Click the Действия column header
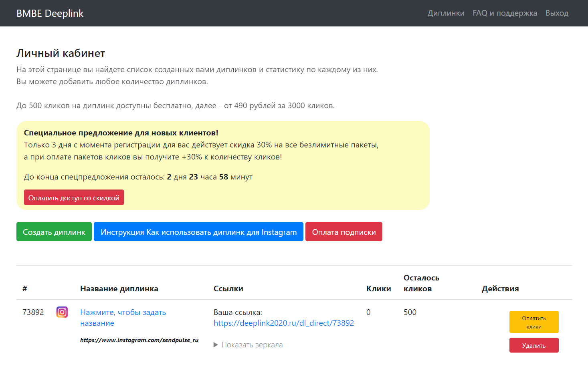The image size is (588, 365). coord(500,288)
